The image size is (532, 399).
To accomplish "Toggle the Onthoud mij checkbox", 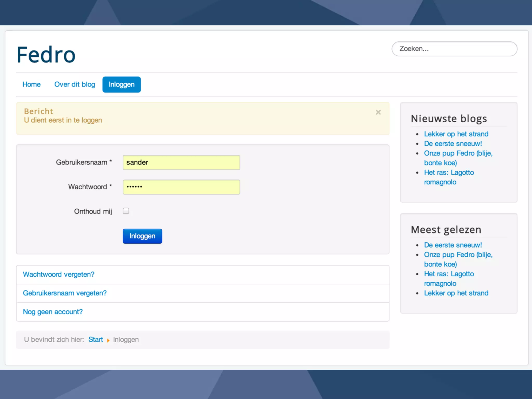I will click(126, 211).
